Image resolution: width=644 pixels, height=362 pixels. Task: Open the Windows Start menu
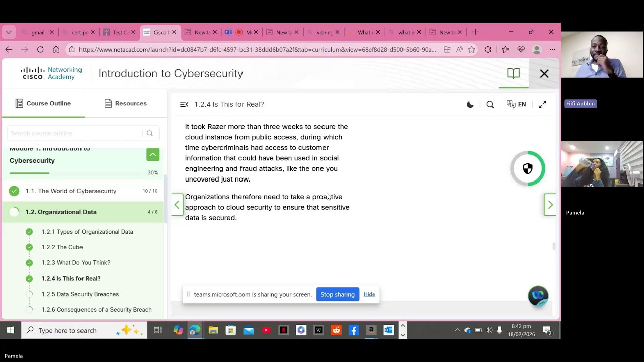click(10, 330)
